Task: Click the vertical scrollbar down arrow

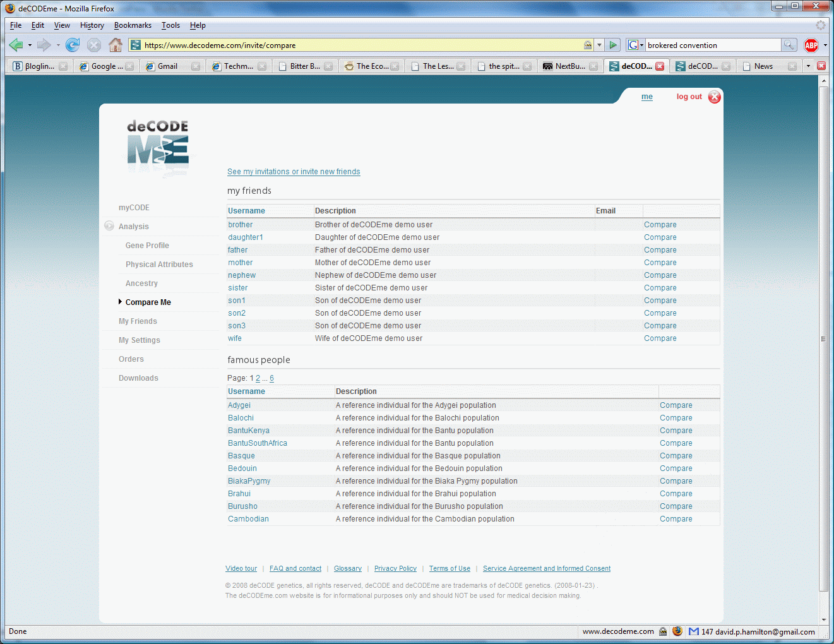Action: click(x=823, y=619)
